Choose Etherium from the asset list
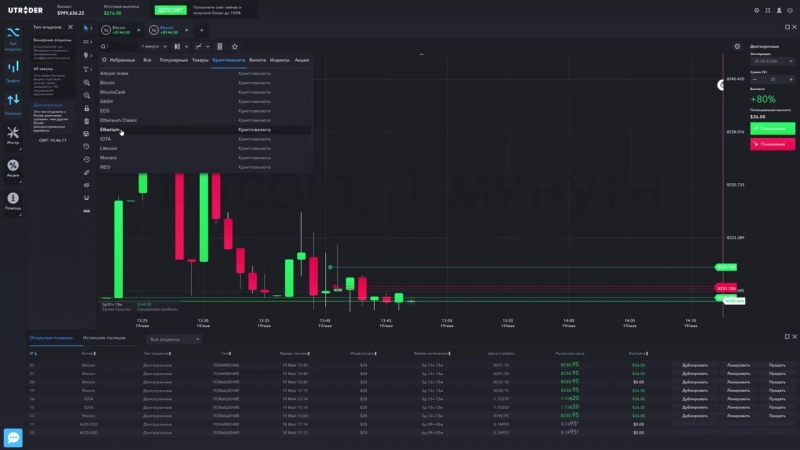The height and width of the screenshot is (450, 800). tap(205, 130)
